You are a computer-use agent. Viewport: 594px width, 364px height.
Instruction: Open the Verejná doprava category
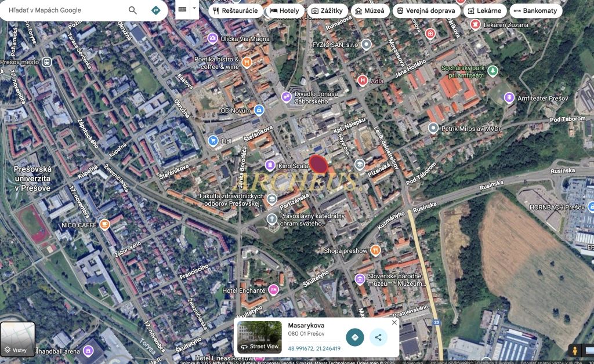(x=400, y=10)
